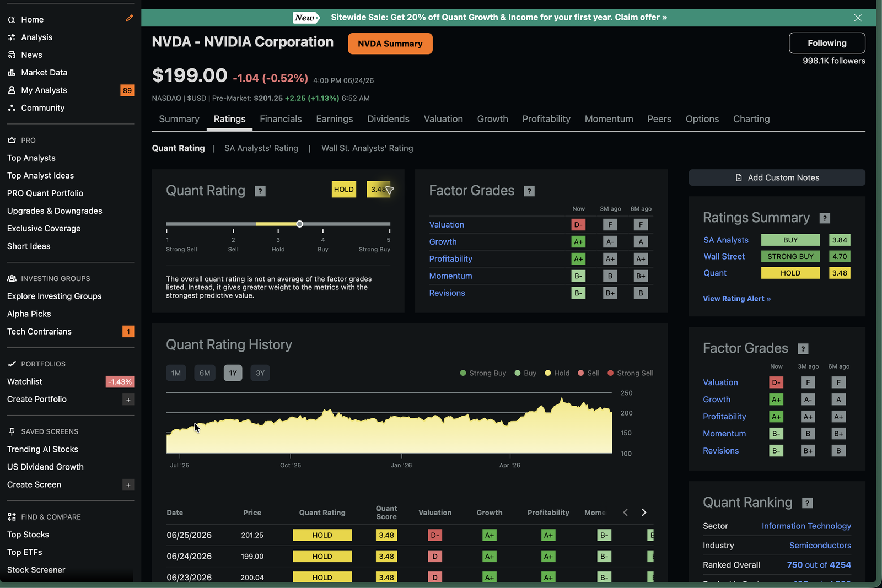
Task: Toggle Hold legend series
Action: [557, 373]
